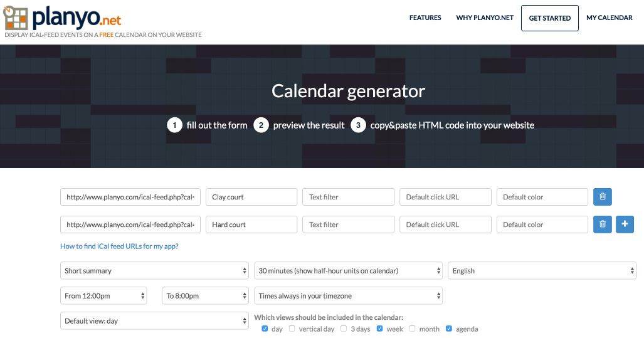Image resolution: width=644 pixels, height=338 pixels.
Task: Click the Get Started button
Action: click(x=550, y=18)
